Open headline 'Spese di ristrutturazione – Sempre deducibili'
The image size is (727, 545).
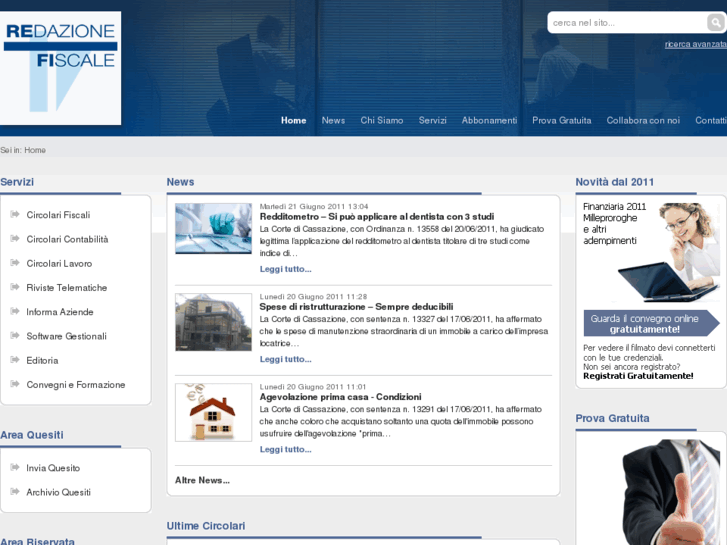pyautogui.click(x=356, y=307)
